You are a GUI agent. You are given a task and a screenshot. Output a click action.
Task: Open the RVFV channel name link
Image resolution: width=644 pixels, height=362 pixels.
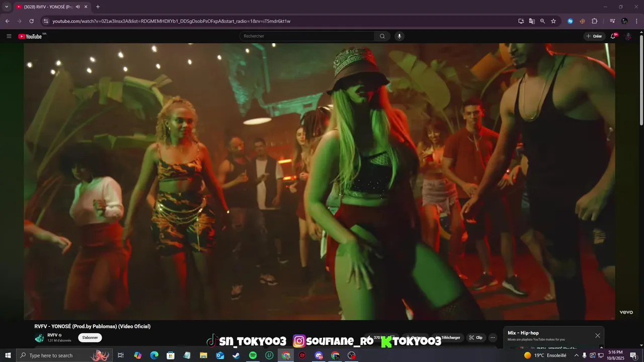click(52, 335)
